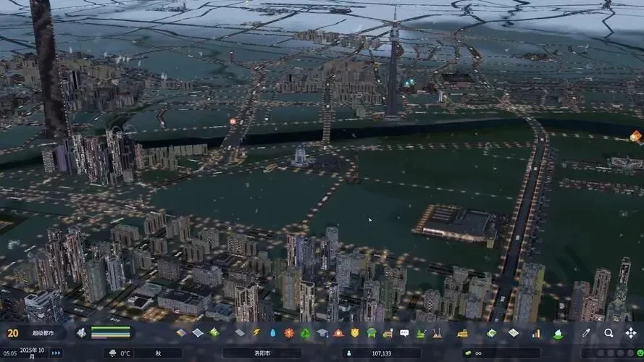
Task: Open the city information building icon
Action: [x=82, y=333]
